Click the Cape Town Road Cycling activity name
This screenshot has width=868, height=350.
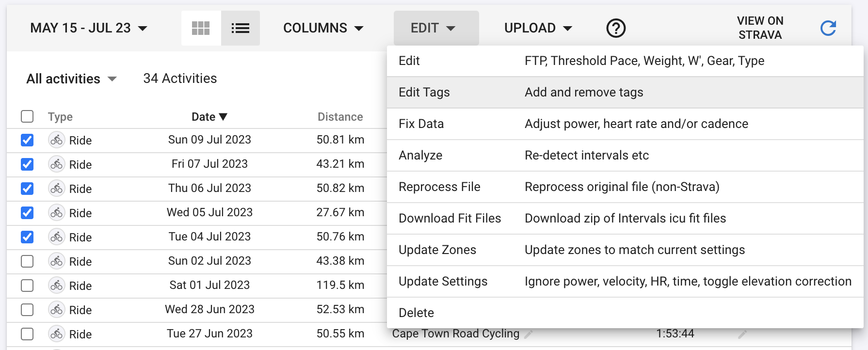(x=455, y=334)
